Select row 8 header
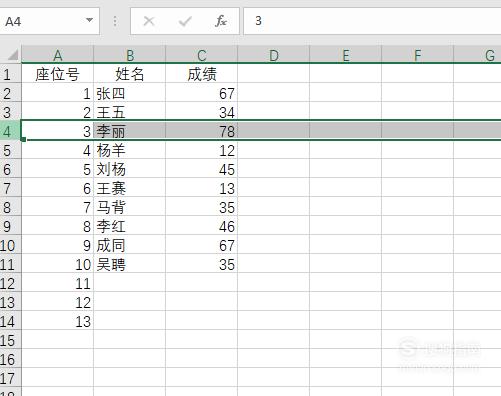The image size is (501, 396). (x=10, y=207)
